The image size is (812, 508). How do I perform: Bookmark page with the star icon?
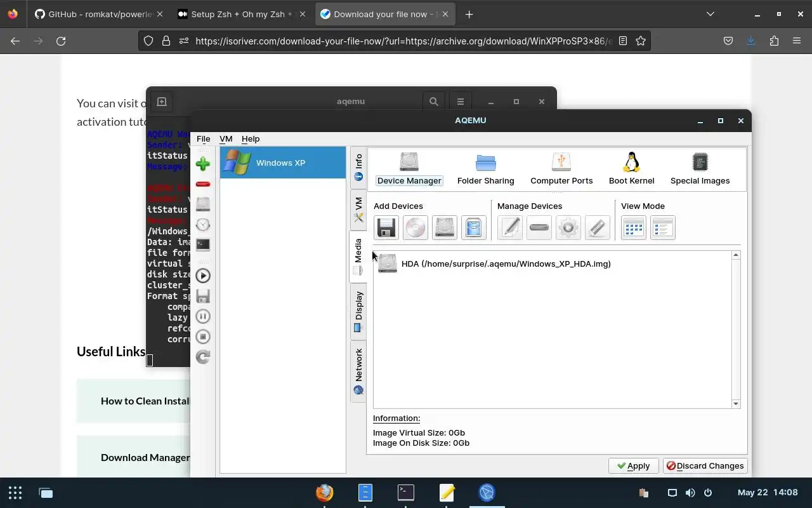641,41
